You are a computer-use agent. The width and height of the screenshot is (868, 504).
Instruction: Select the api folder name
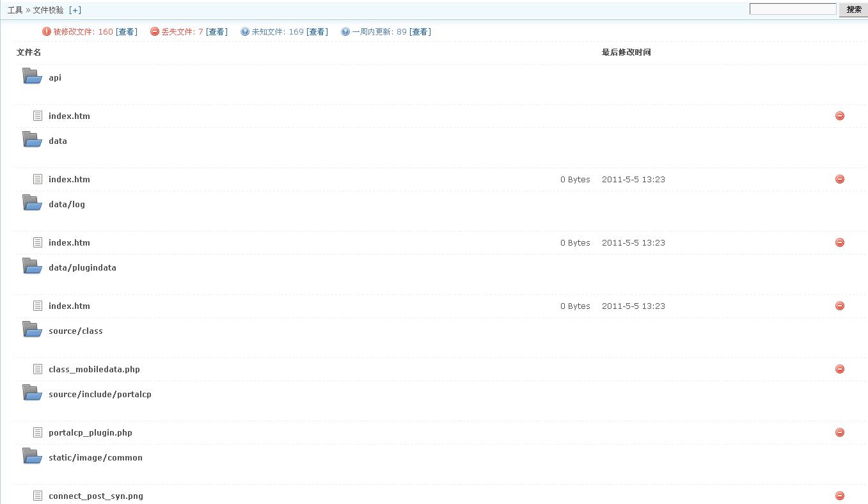(x=55, y=77)
